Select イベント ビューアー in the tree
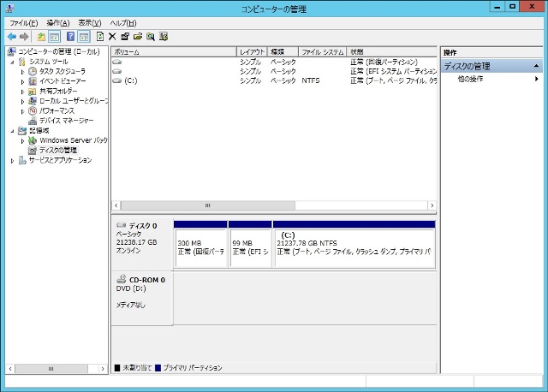This screenshot has width=548, height=392. tap(63, 81)
